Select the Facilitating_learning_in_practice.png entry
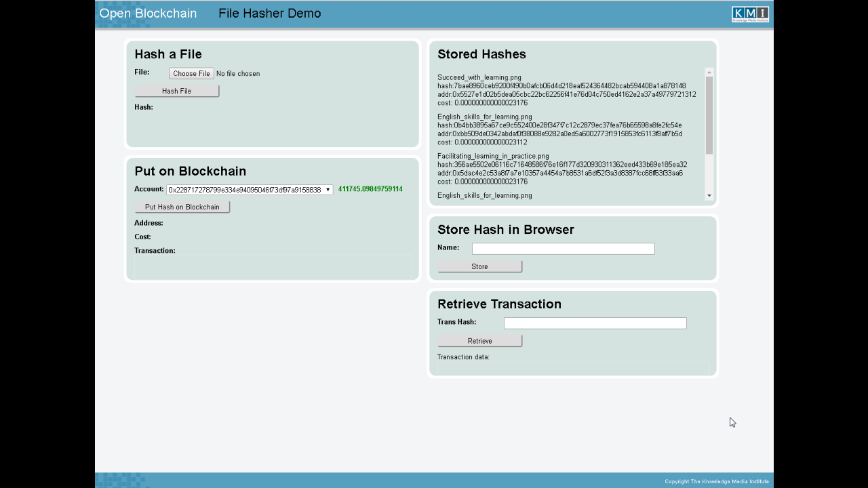The image size is (868, 488). [493, 156]
